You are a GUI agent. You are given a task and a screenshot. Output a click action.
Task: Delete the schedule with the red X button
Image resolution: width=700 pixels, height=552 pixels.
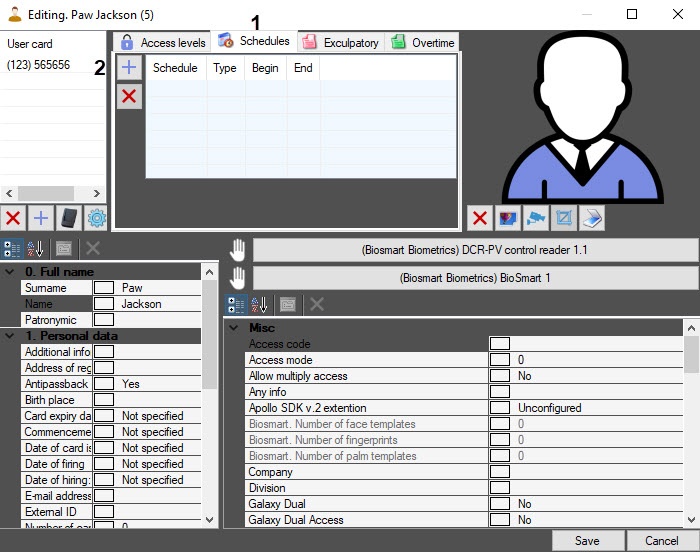click(x=129, y=96)
